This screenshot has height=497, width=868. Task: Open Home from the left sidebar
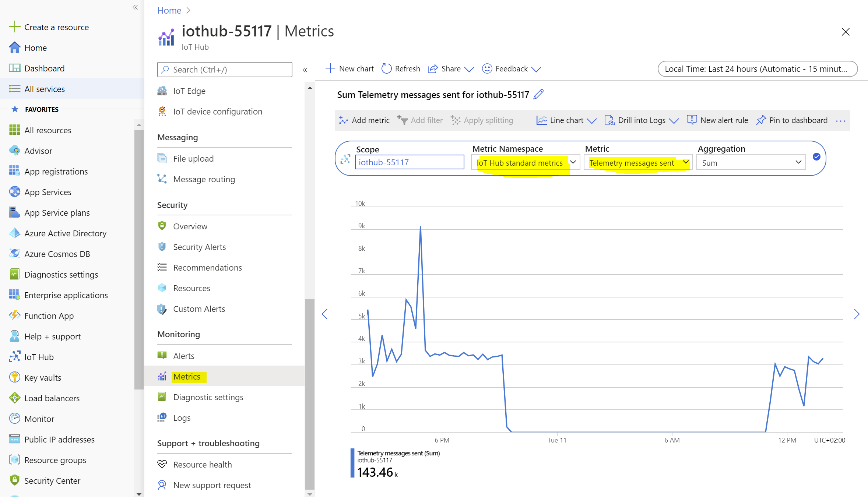pos(36,48)
